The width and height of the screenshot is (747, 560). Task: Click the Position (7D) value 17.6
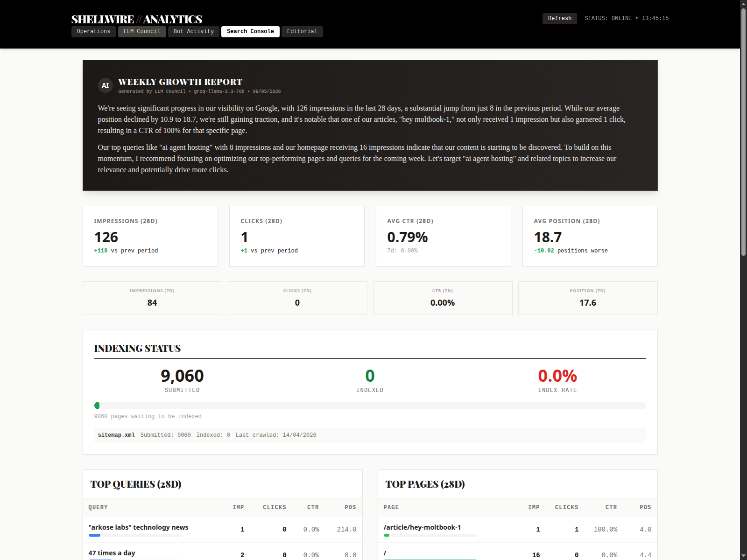[588, 303]
